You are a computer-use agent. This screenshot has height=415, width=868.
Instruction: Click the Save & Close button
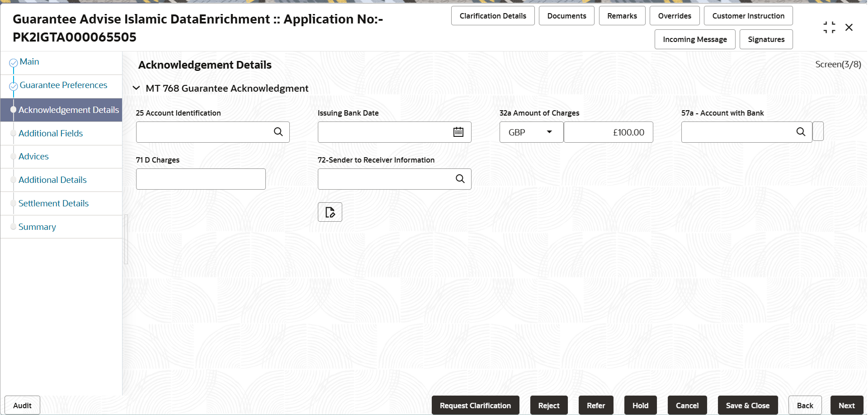pos(748,406)
